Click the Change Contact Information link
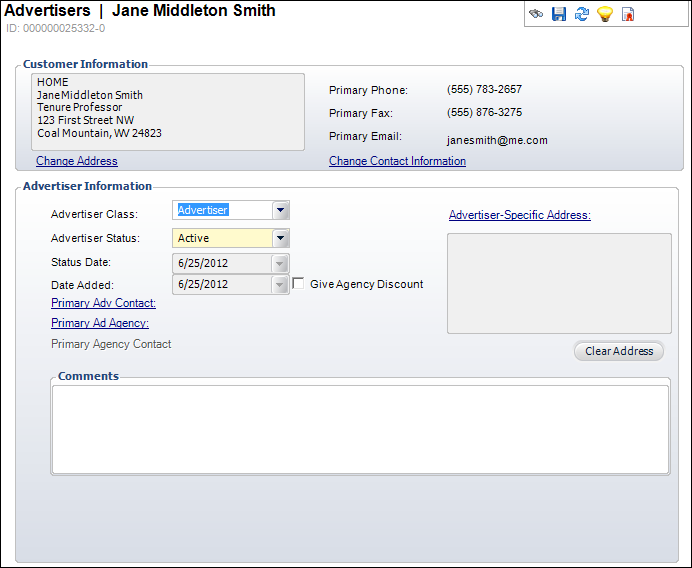 coord(397,161)
